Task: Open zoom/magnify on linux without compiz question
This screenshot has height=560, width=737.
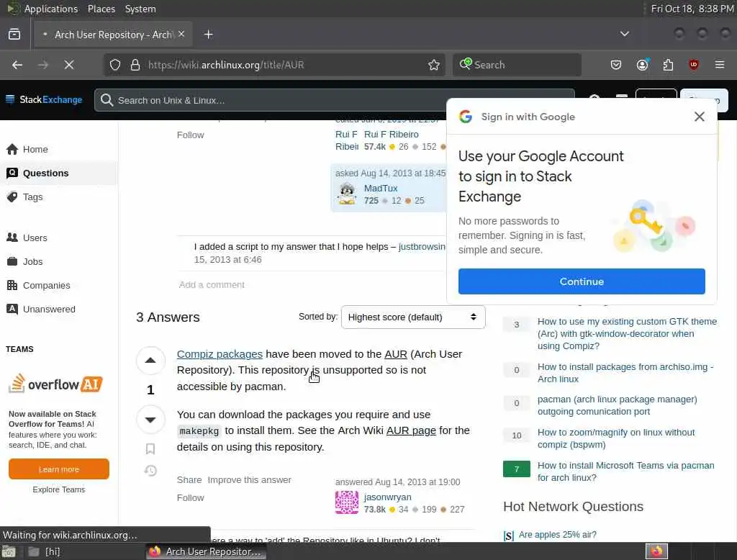Action: (x=616, y=438)
